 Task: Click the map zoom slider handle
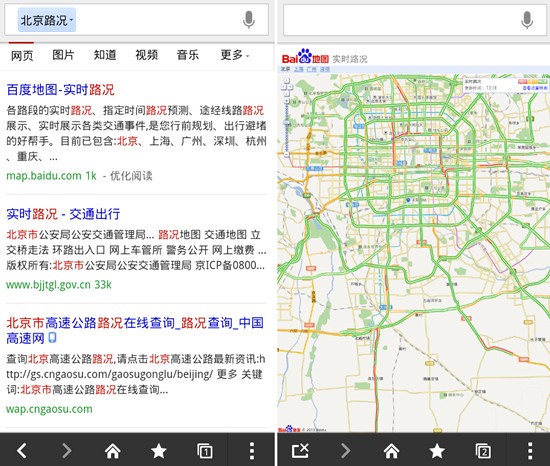[287, 123]
